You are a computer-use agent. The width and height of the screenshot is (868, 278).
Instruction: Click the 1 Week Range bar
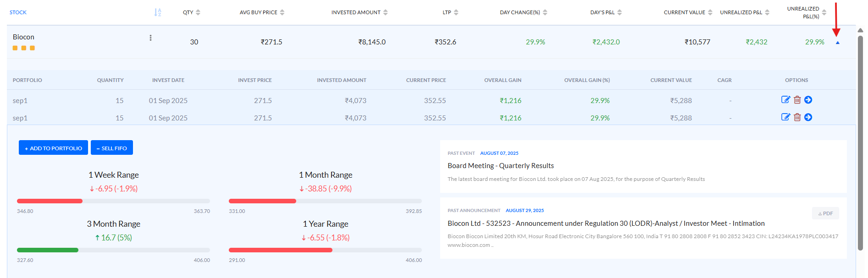(113, 201)
